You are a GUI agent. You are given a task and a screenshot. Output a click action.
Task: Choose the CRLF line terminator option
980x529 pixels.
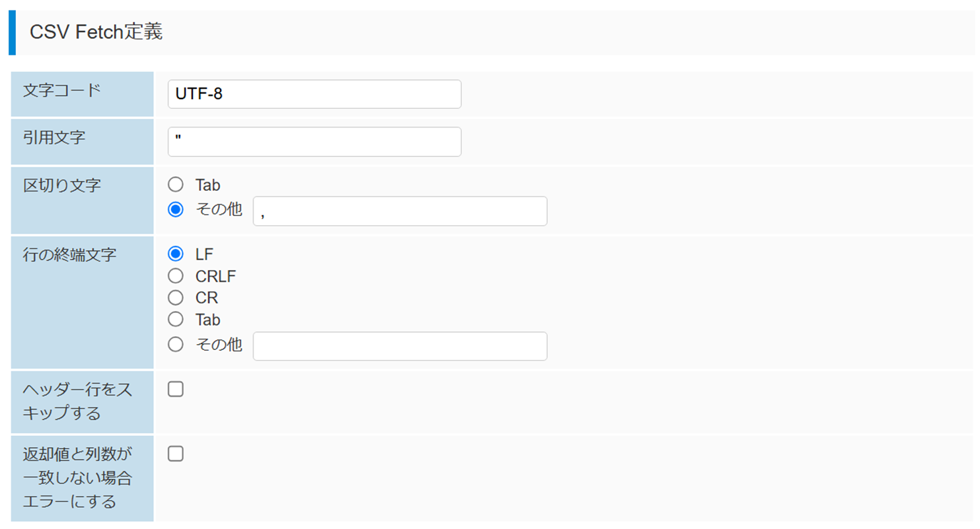point(176,276)
